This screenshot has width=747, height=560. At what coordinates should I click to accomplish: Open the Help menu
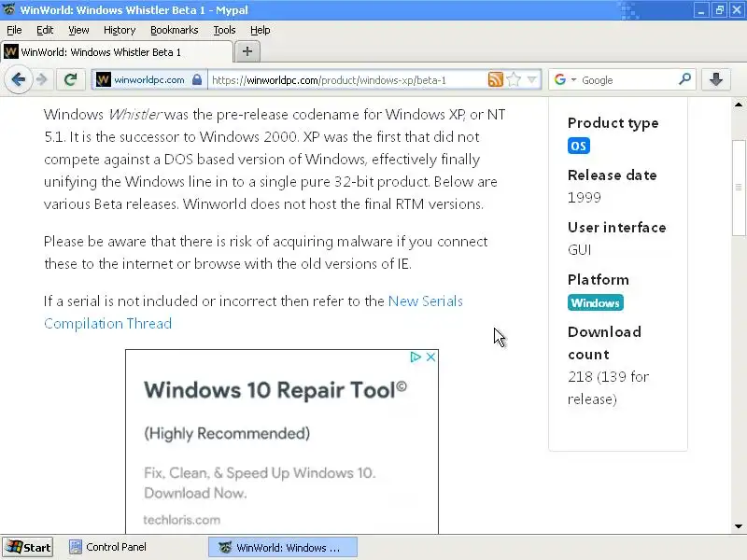261,30
